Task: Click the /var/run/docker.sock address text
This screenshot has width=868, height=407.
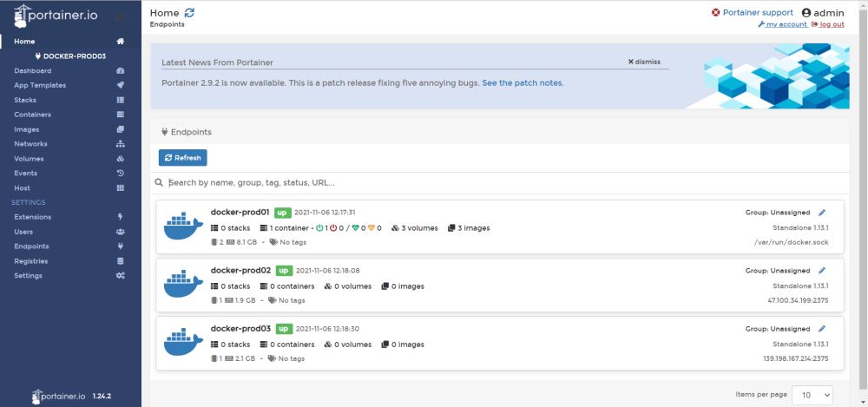Action: [x=791, y=242]
